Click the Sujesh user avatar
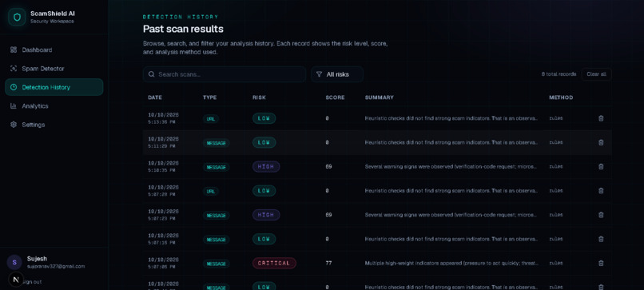Image resolution: width=644 pixels, height=290 pixels. point(14,262)
